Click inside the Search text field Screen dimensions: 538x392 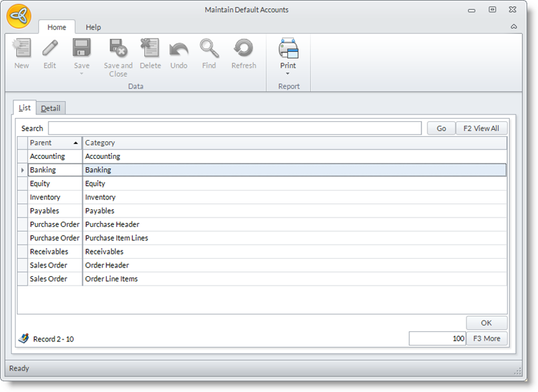click(235, 129)
